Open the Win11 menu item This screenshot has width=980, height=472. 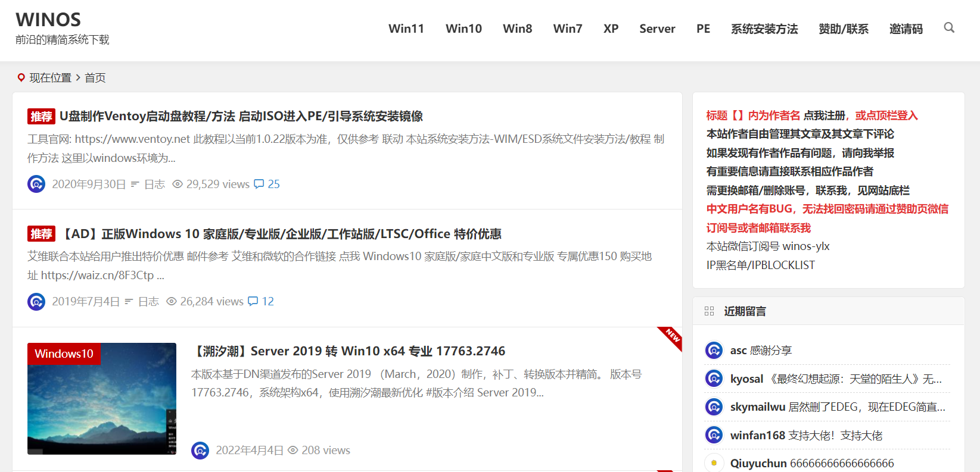[406, 29]
